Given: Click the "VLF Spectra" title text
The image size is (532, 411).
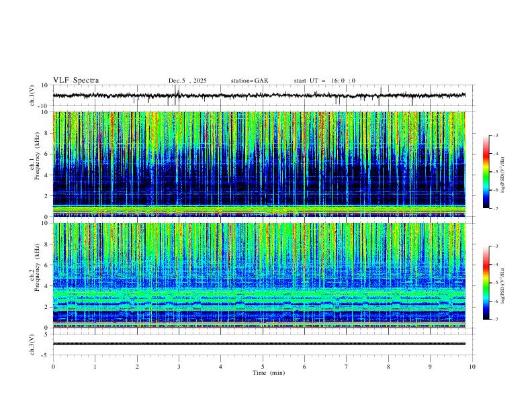Looking at the screenshot, I should click(76, 81).
